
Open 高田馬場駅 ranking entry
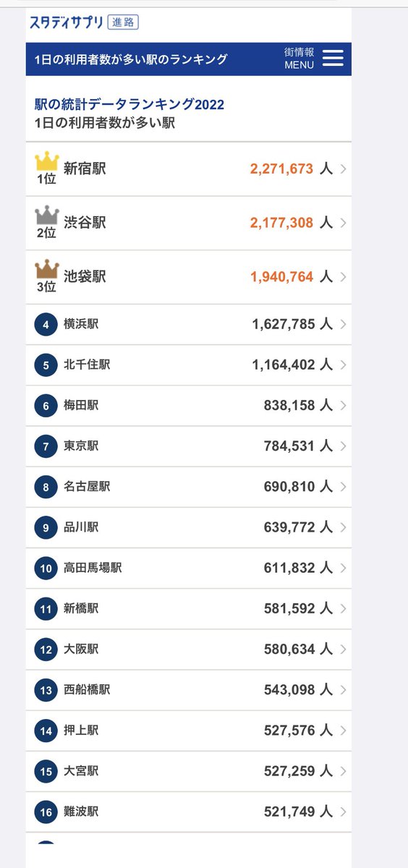(x=189, y=569)
